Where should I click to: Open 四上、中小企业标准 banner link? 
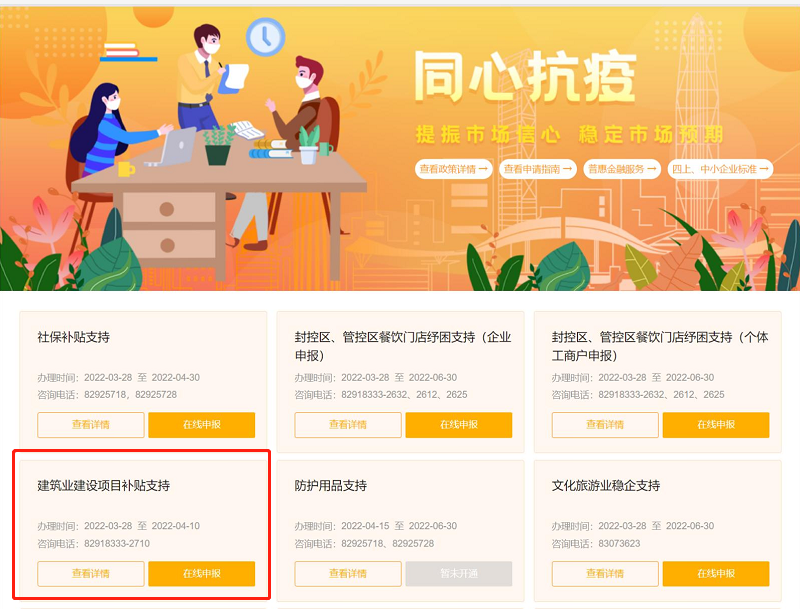click(720, 169)
